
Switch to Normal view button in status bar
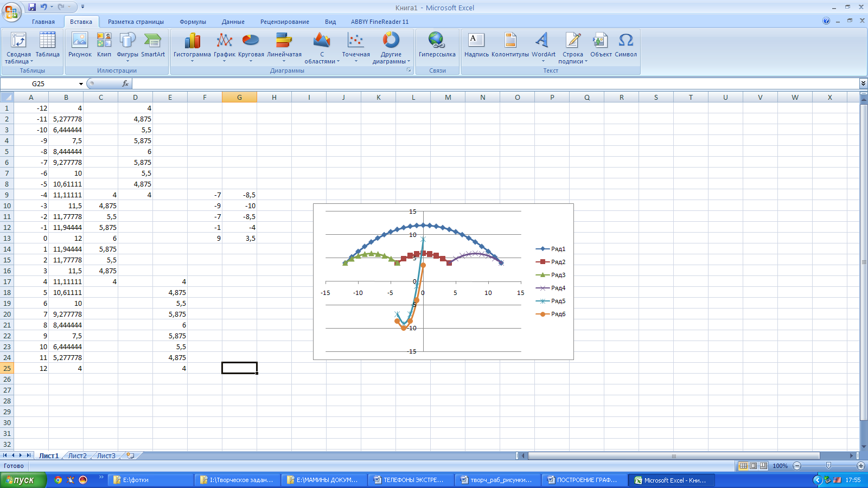point(743,466)
